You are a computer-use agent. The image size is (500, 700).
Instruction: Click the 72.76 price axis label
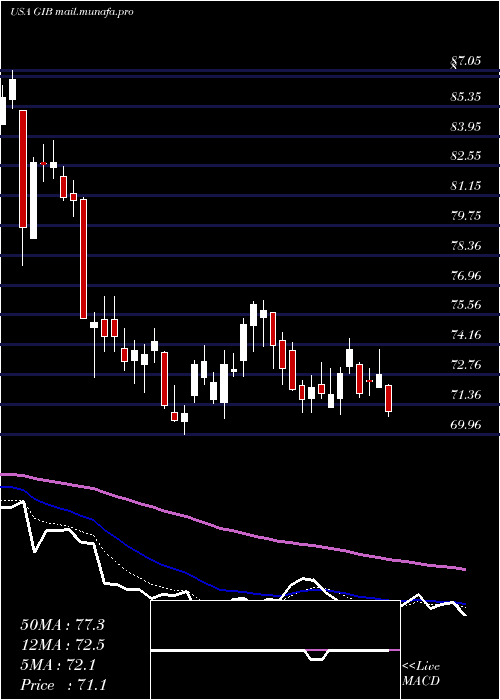tap(466, 365)
